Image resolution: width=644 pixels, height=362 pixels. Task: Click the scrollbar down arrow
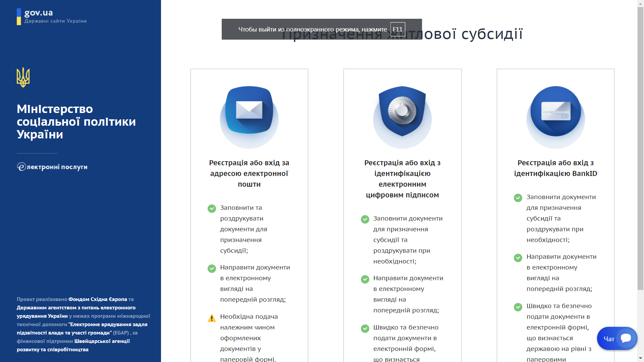tap(640, 359)
